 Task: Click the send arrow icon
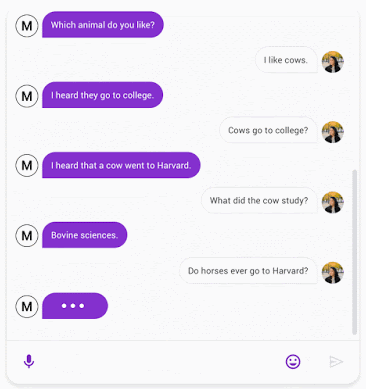click(x=336, y=362)
